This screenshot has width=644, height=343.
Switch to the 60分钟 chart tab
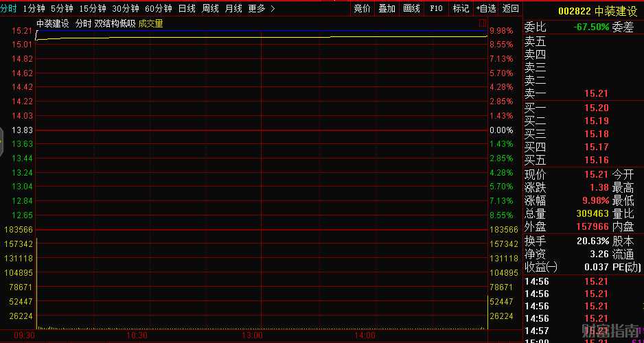158,8
